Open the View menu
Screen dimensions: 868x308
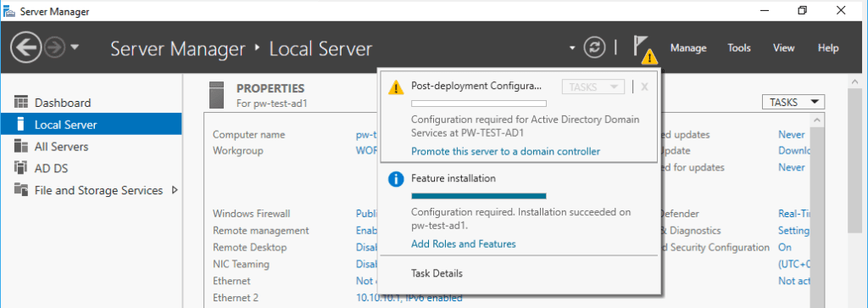tap(784, 48)
